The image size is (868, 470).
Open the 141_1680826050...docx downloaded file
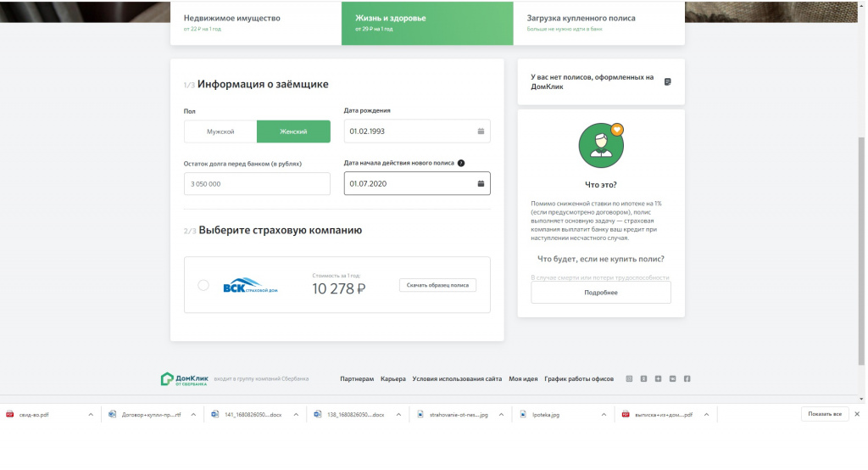tap(253, 415)
